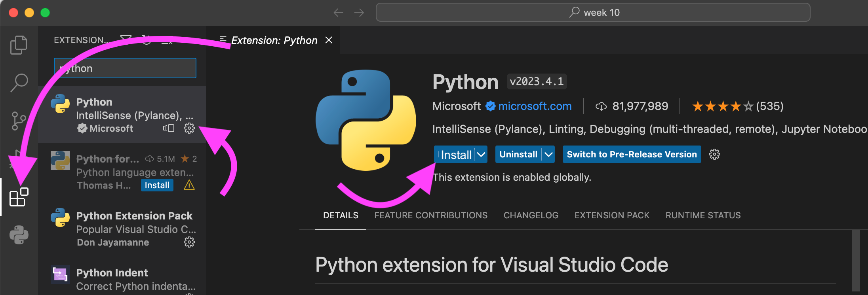Open manage gear for Python extension in list
The image size is (868, 295).
189,128
